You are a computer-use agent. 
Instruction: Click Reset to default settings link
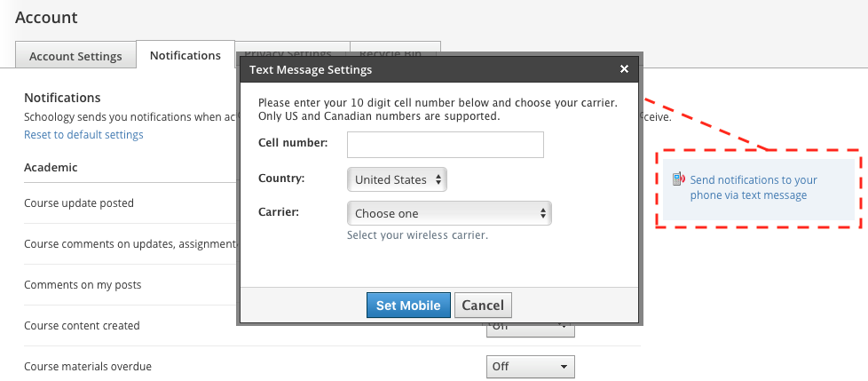pos(83,135)
